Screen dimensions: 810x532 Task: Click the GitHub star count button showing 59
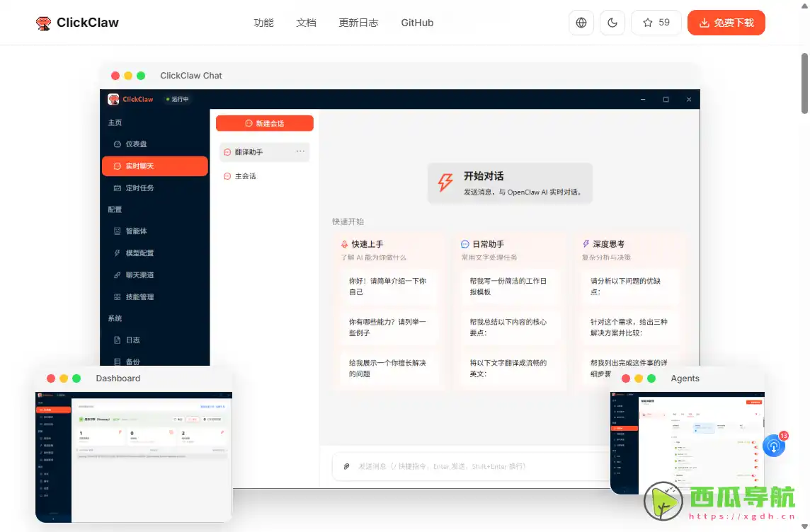click(656, 23)
